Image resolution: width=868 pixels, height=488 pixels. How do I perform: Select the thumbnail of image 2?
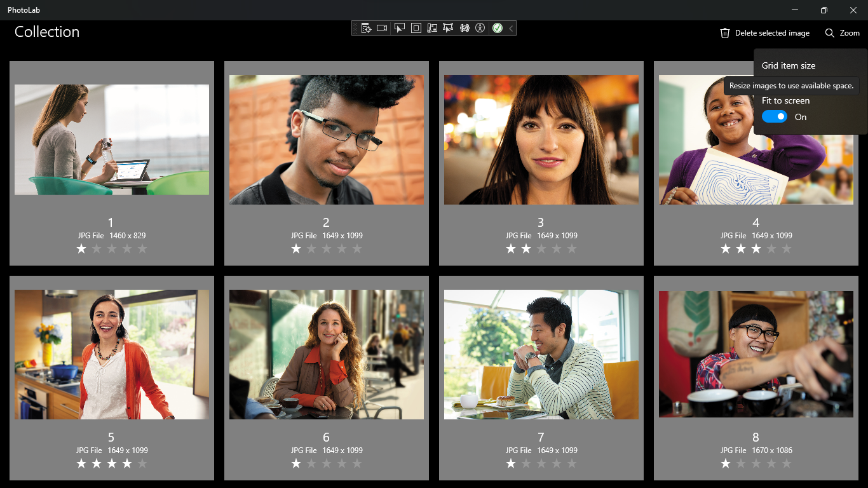tap(327, 140)
